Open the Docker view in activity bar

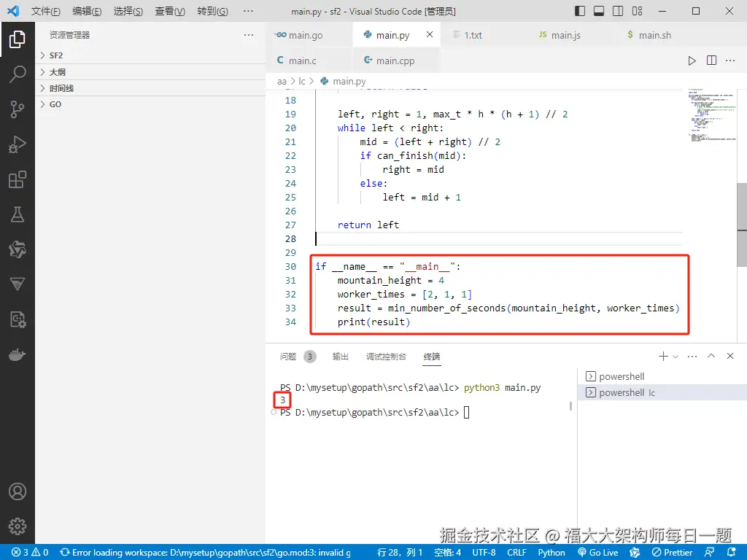point(18,355)
